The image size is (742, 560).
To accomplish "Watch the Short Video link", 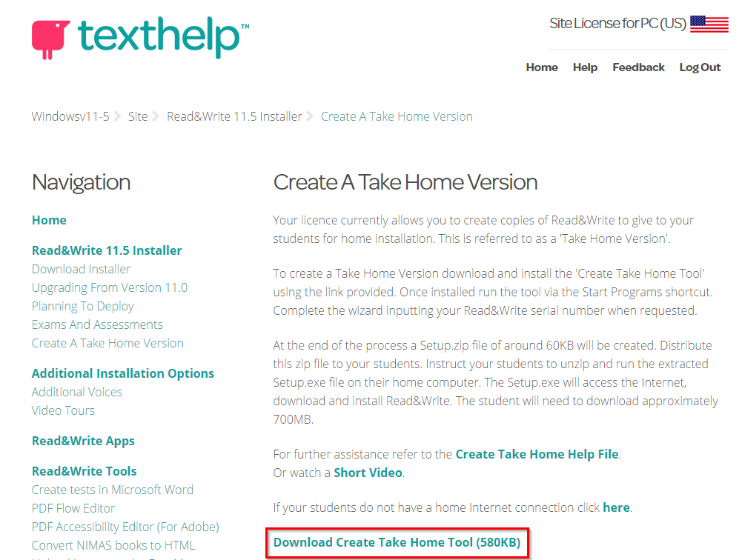I will (368, 473).
